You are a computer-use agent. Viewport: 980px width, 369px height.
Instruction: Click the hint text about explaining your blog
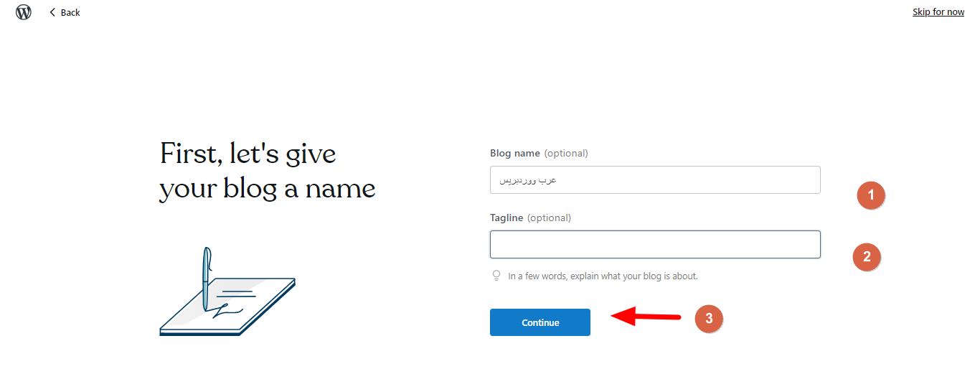(x=603, y=276)
